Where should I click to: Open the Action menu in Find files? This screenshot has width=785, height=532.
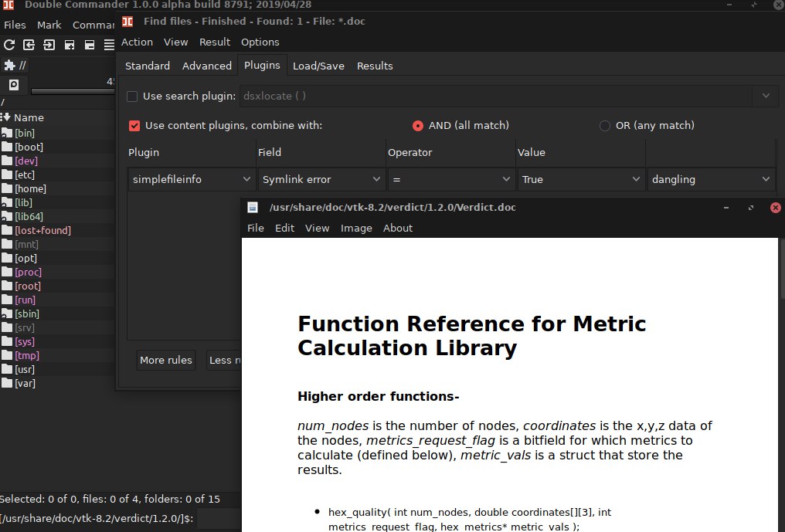[x=137, y=42]
